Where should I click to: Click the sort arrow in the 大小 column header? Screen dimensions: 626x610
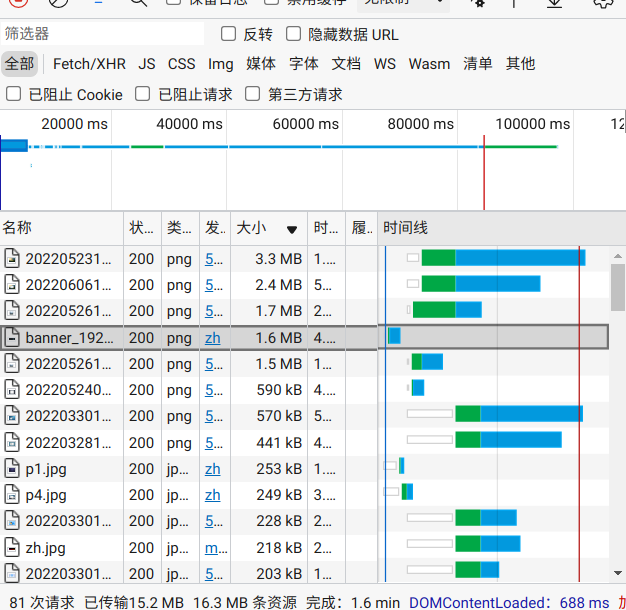(x=292, y=229)
